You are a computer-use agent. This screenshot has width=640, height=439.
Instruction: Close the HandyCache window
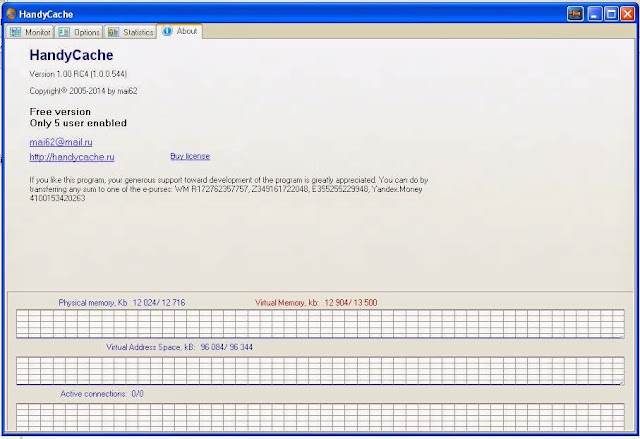coord(627,14)
